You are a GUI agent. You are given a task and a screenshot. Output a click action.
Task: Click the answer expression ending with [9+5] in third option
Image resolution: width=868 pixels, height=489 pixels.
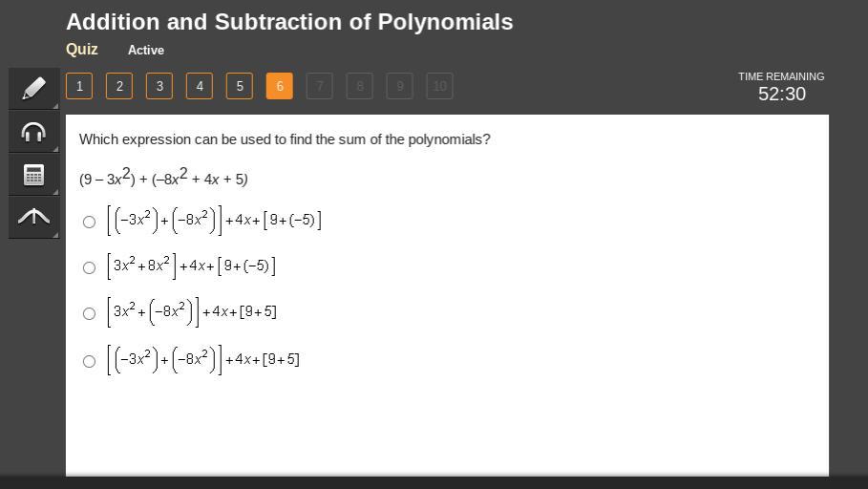192,312
